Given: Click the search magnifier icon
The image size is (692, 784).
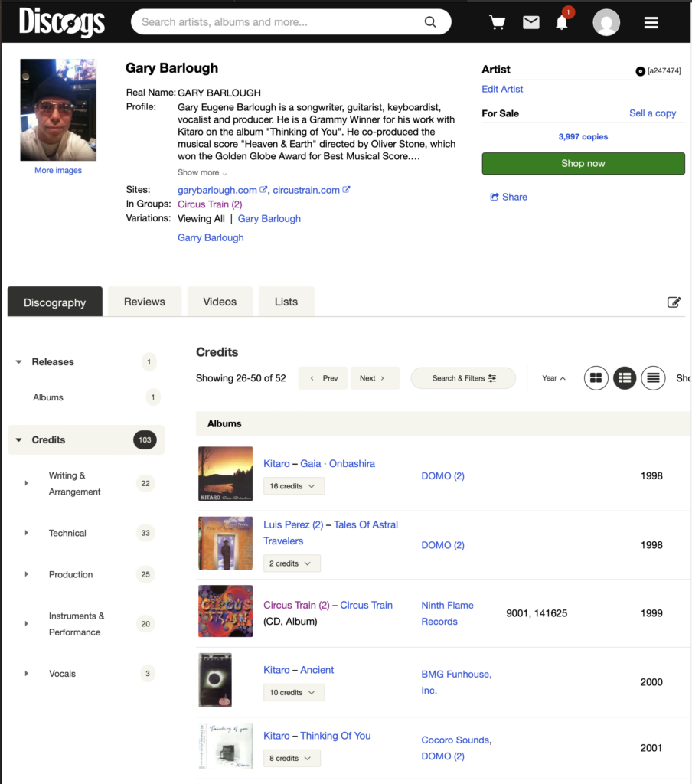Looking at the screenshot, I should 431,22.
